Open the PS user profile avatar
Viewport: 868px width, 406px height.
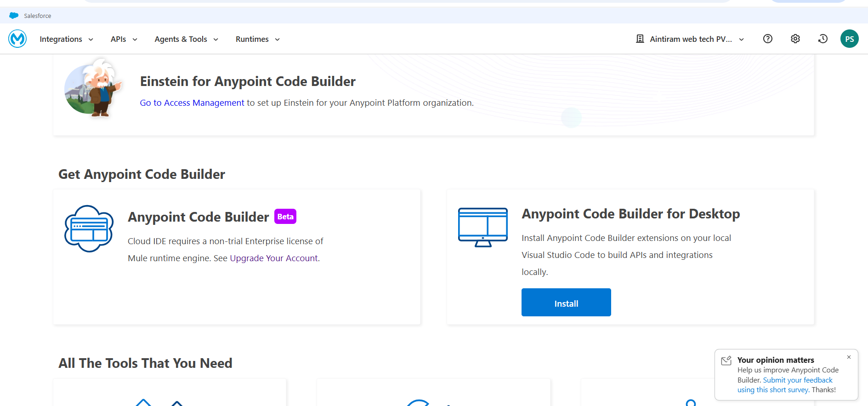849,39
